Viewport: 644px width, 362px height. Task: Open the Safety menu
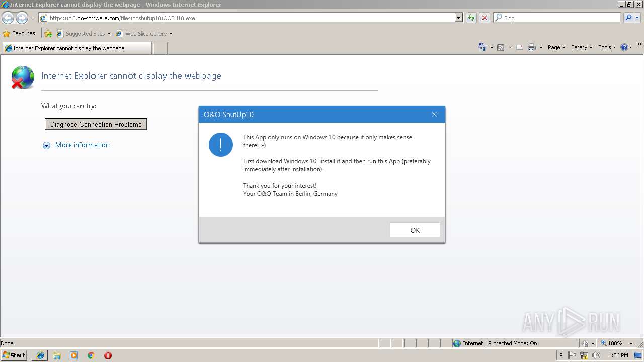[x=582, y=47]
